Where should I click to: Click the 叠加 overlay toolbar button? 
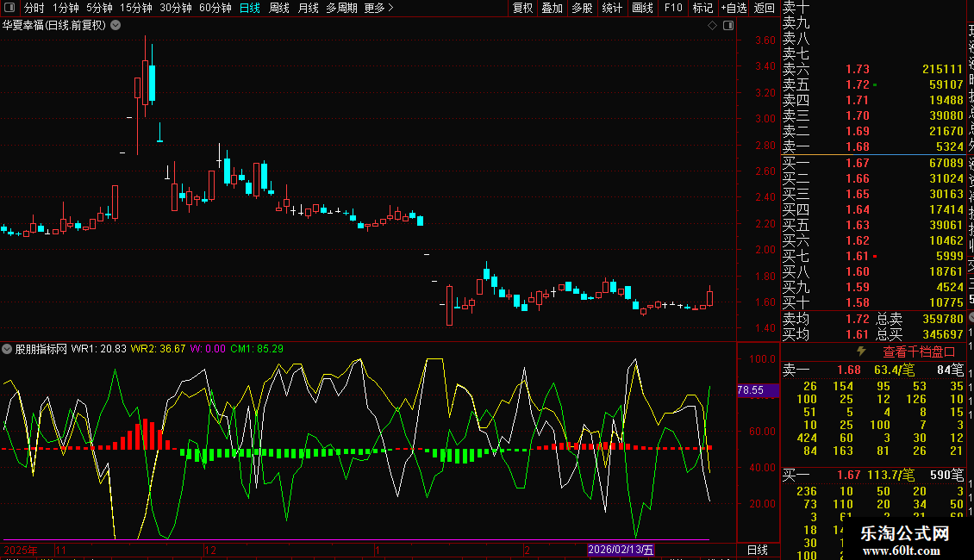point(552,8)
